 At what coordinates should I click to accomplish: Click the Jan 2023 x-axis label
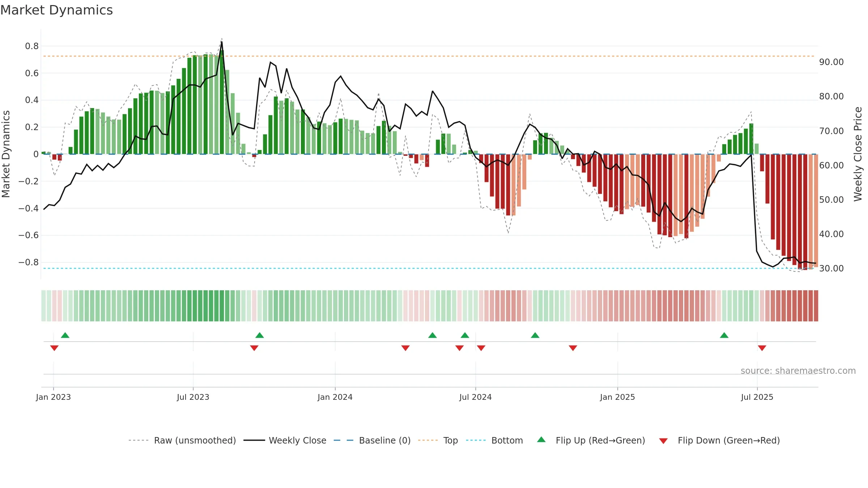coord(54,397)
